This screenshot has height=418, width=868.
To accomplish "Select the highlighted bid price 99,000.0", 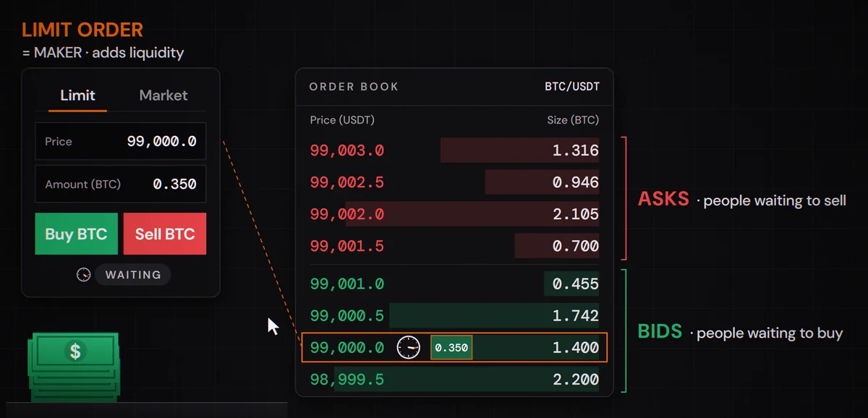I will tap(347, 348).
